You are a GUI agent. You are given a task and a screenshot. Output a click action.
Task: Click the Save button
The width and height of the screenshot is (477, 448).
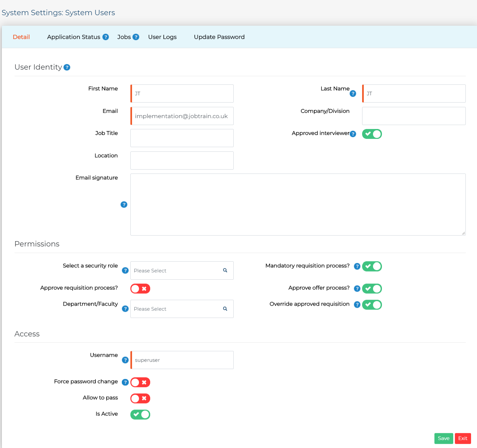pos(444,438)
